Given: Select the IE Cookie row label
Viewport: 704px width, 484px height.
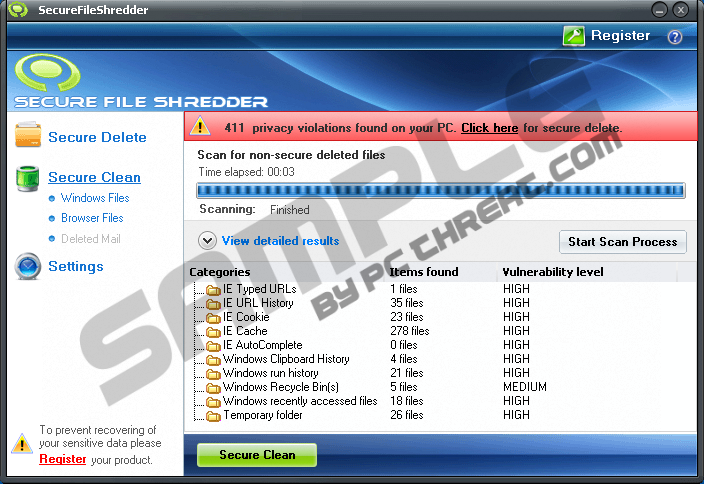Looking at the screenshot, I should (x=246, y=317).
